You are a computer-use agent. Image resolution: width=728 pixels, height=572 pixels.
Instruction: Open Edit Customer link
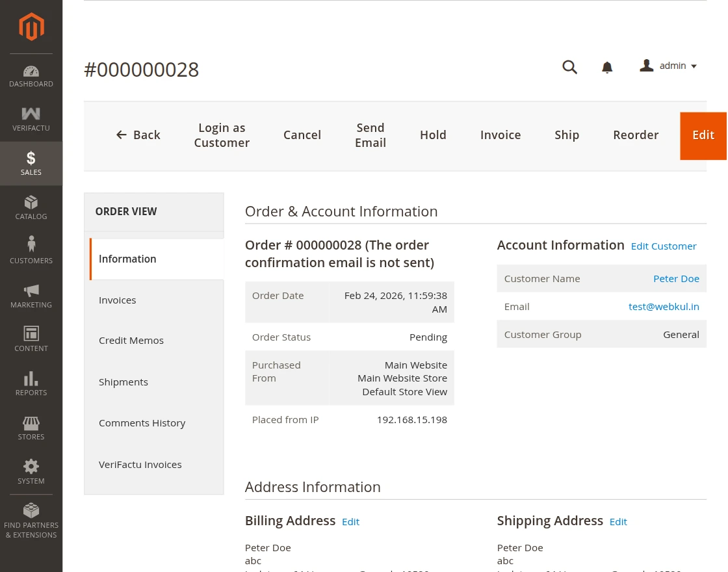click(x=663, y=246)
